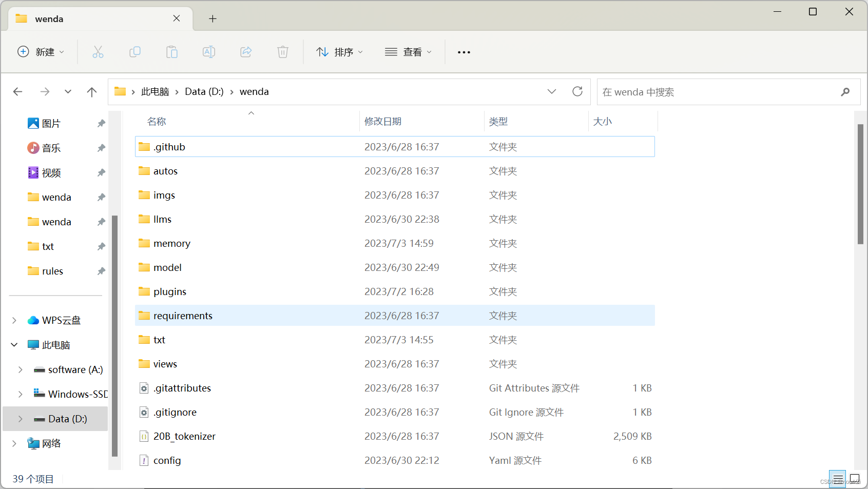Viewport: 868px width, 489px height.
Task: Select the Paste icon
Action: click(172, 52)
